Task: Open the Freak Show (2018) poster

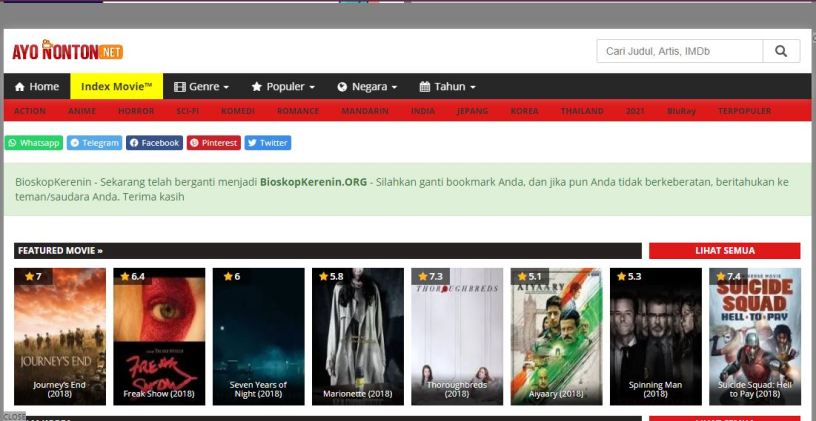Action: tap(159, 337)
